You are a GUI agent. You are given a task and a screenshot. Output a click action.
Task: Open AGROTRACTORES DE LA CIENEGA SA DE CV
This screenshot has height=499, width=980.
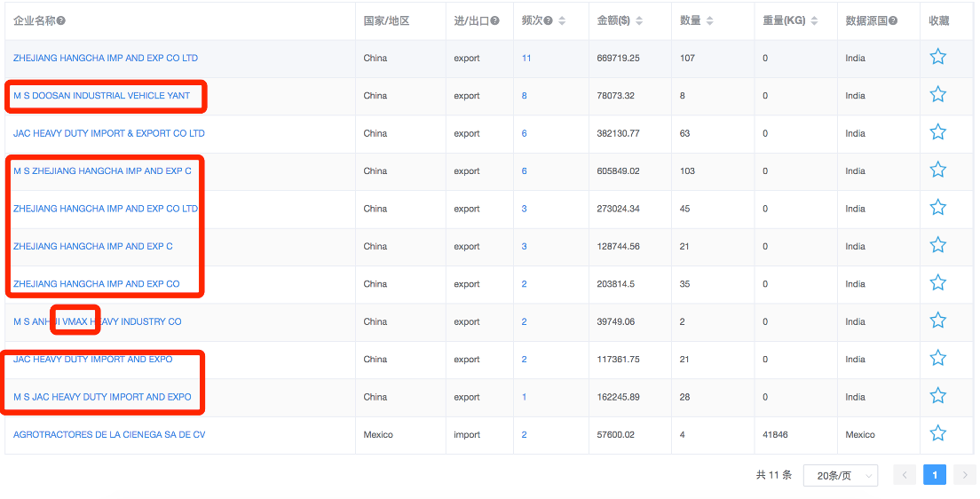pyautogui.click(x=109, y=434)
